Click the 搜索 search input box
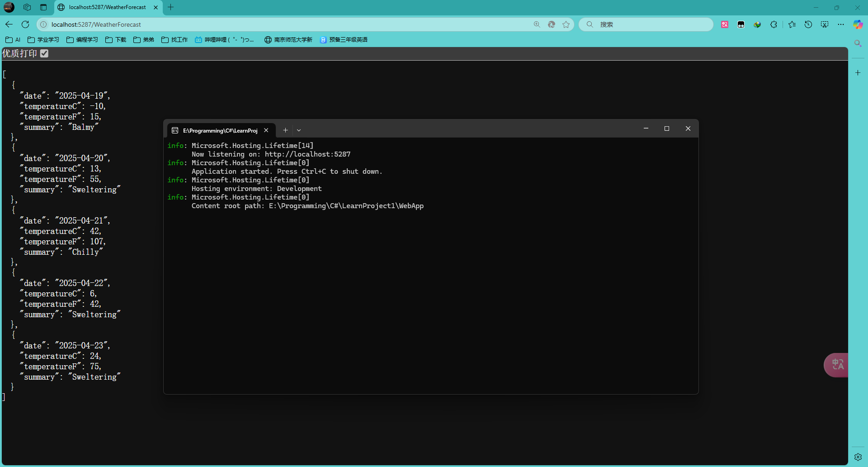Image resolution: width=868 pixels, height=467 pixels. [x=651, y=24]
